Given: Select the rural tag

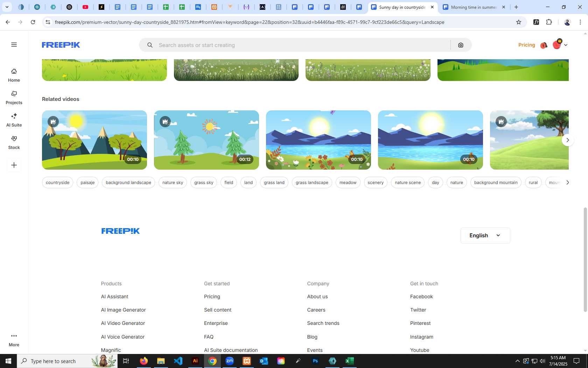Looking at the screenshot, I should [533, 182].
